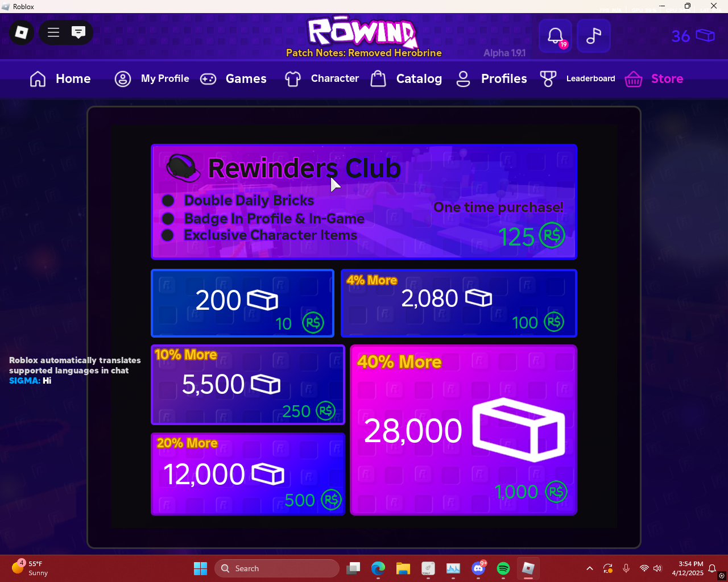728x582 pixels.
Task: Open the weather widget showing 55°F
Action: (x=31, y=568)
